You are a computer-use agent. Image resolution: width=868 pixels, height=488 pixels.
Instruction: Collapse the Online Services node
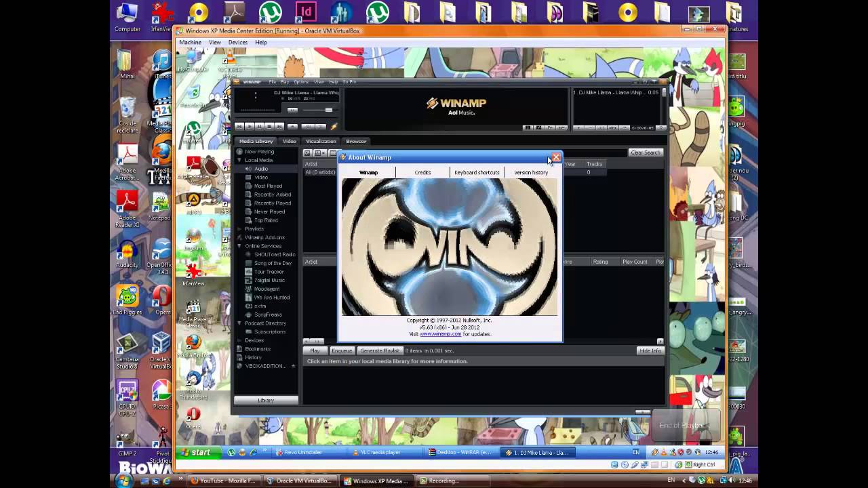tap(239, 246)
